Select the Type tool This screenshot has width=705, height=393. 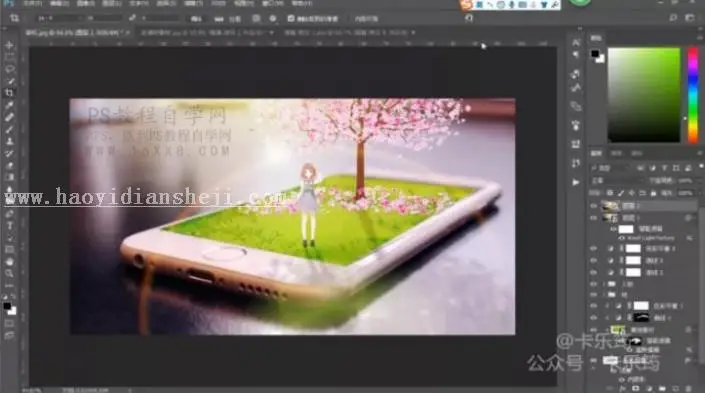[x=9, y=226]
